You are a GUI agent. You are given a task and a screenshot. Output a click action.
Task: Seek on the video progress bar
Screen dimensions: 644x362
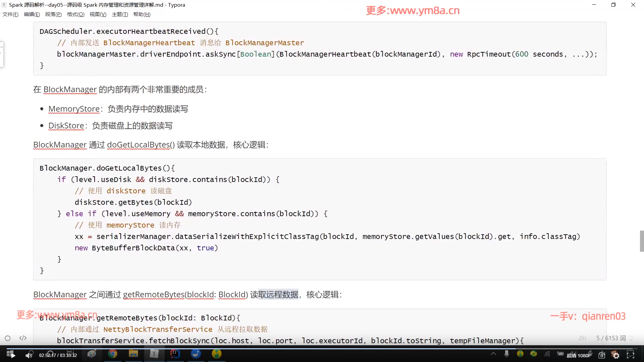pyautogui.click(x=322, y=349)
